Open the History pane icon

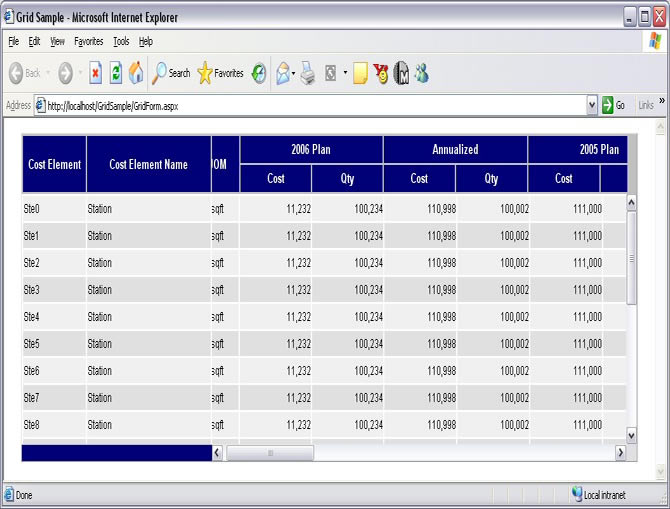point(259,74)
